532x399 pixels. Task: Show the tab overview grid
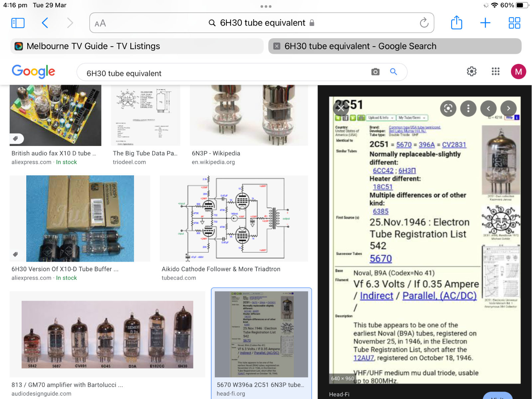pos(514,23)
